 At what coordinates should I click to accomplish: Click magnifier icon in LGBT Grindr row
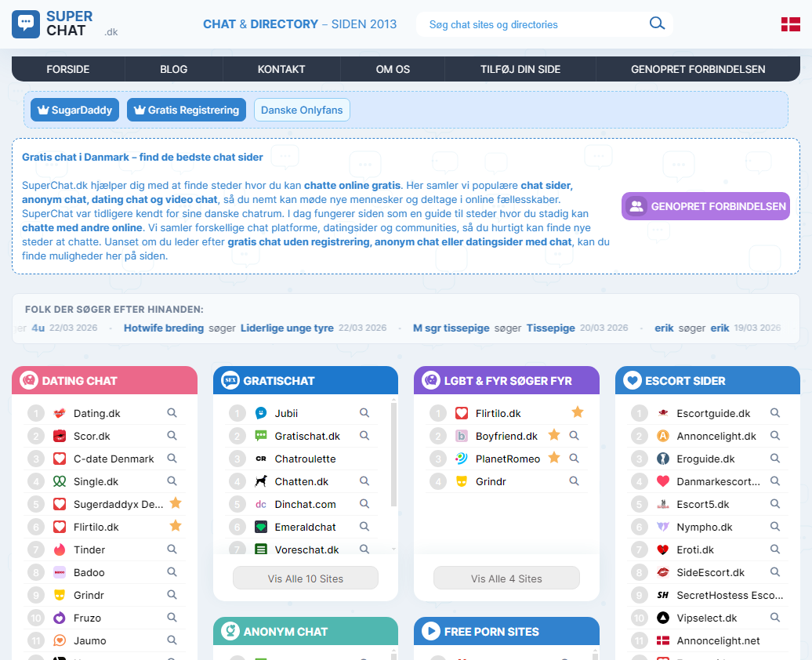point(574,481)
